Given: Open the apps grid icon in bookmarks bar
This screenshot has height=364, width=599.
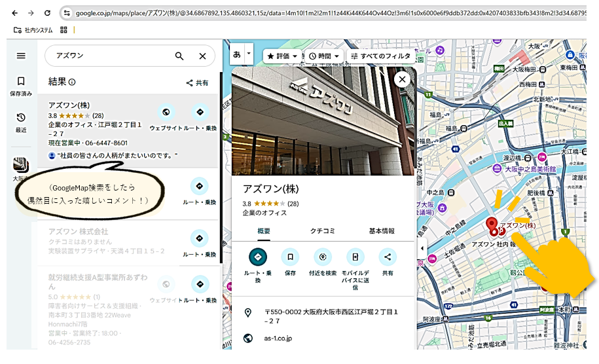Looking at the screenshot, I should 64,30.
